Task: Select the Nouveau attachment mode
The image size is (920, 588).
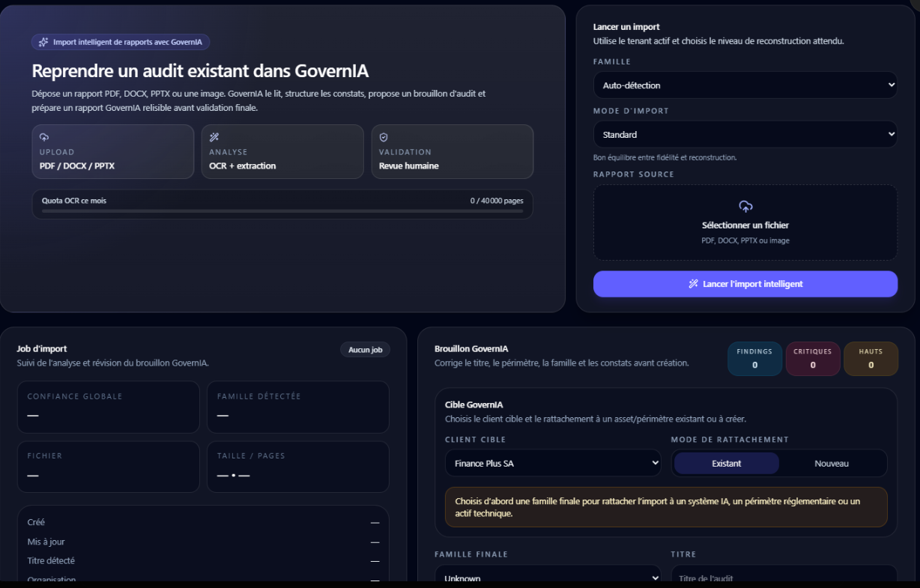Action: 832,464
